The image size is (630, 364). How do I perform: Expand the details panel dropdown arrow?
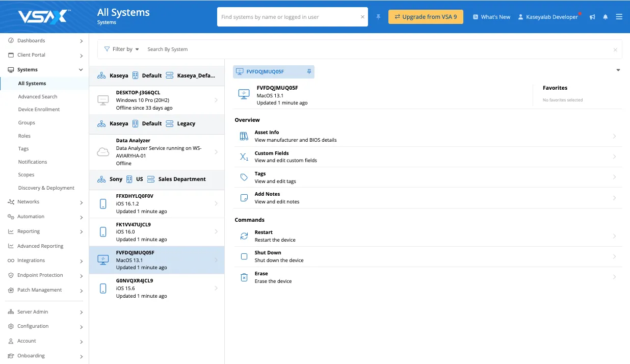[618, 70]
